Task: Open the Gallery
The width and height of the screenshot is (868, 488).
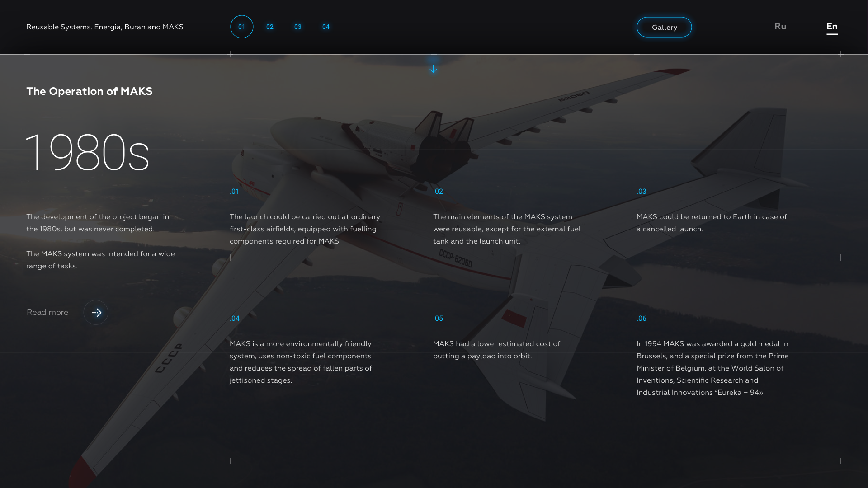Action: 664,27
